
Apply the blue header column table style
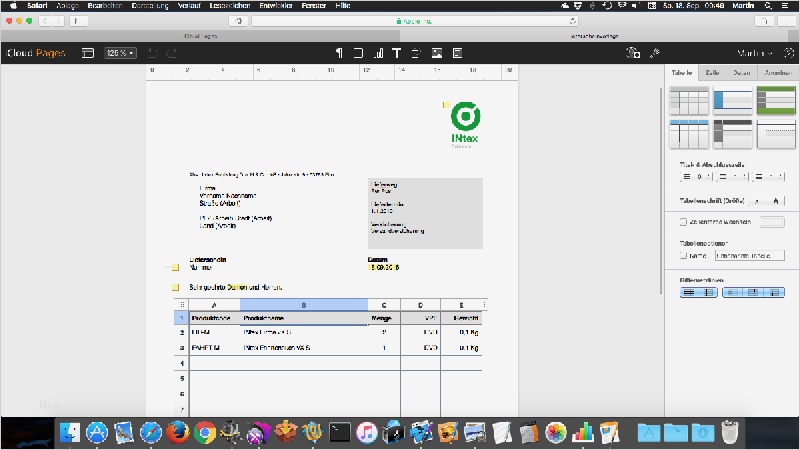pyautogui.click(x=733, y=101)
